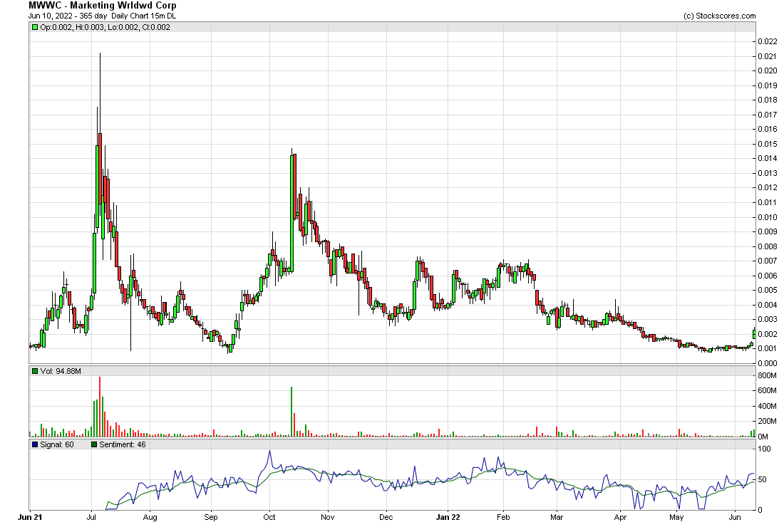Screen dimensions: 784x532
Task: Click the 'Sentiment: 46' label
Action: coord(123,444)
